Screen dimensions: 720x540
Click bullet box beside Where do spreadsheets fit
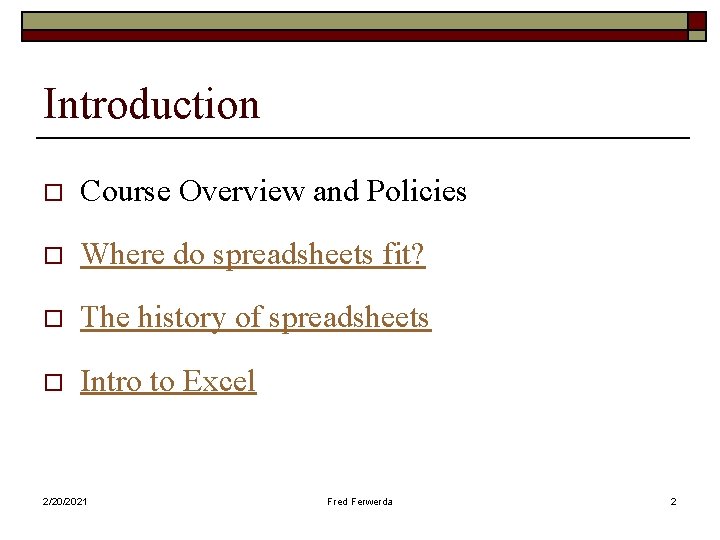click(53, 256)
